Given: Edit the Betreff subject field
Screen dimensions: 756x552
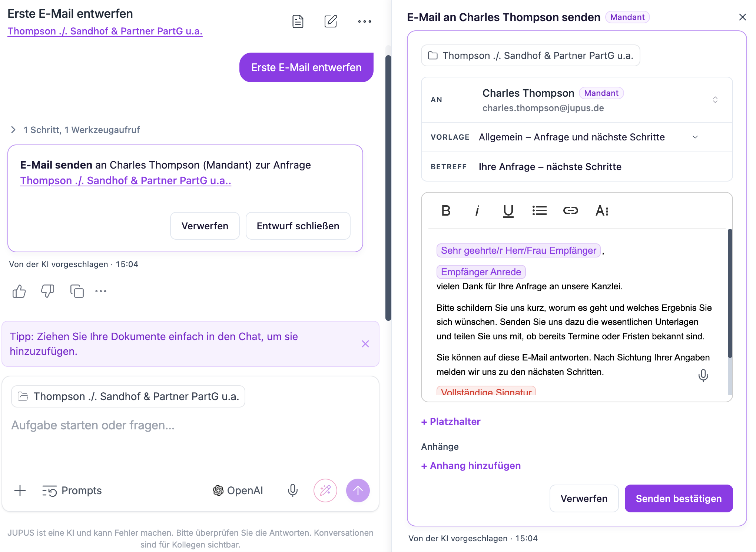Looking at the screenshot, I should coord(577,167).
